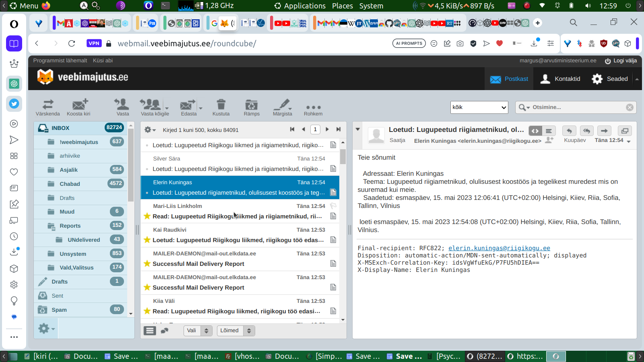The width and height of the screenshot is (644, 362).
Task: Click the elerin.kuningas@riigikogu.ee email link
Action: click(x=499, y=248)
